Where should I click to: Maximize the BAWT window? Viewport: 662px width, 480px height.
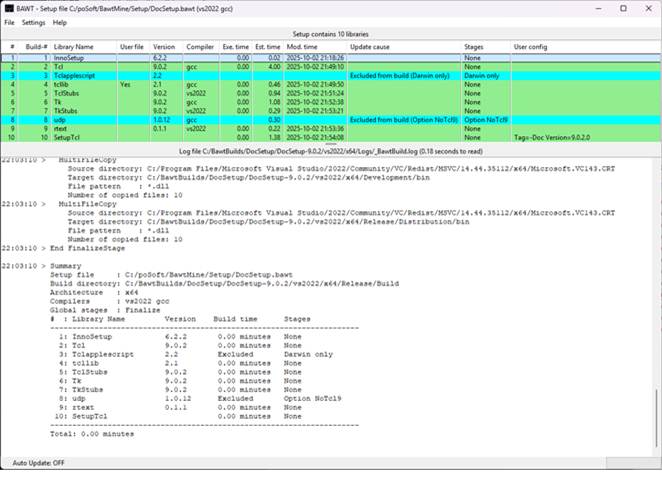[623, 8]
